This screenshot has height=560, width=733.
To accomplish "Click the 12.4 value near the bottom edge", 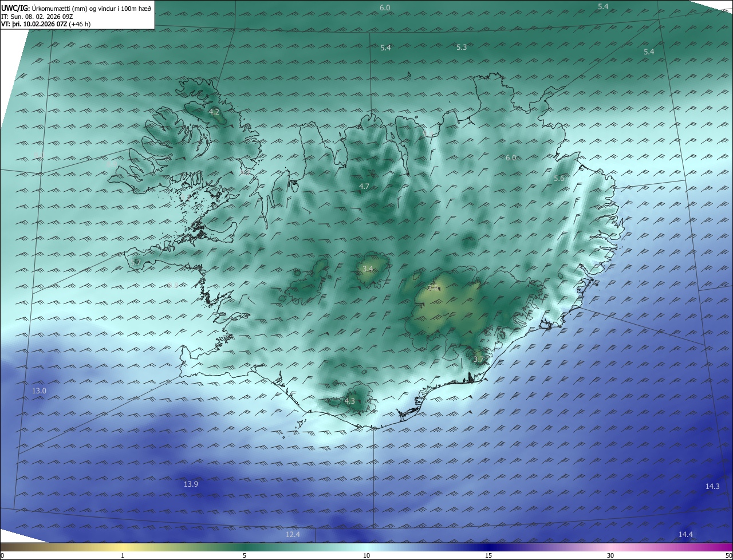I will [x=293, y=534].
